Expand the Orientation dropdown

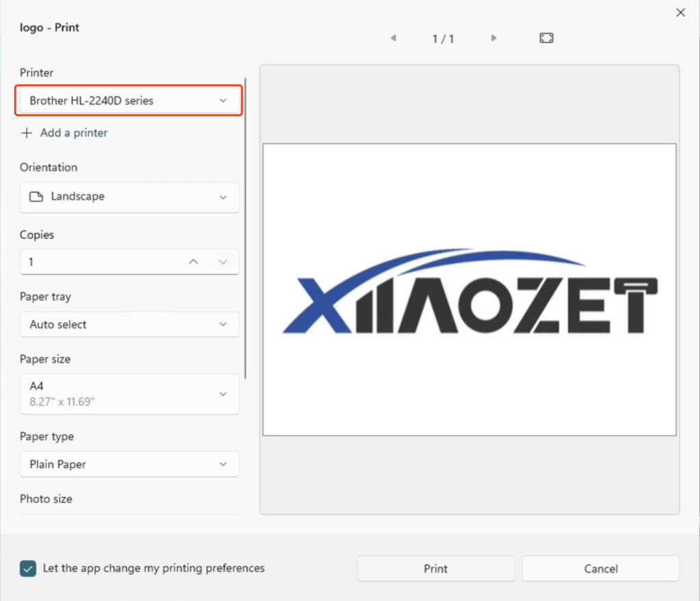(129, 197)
